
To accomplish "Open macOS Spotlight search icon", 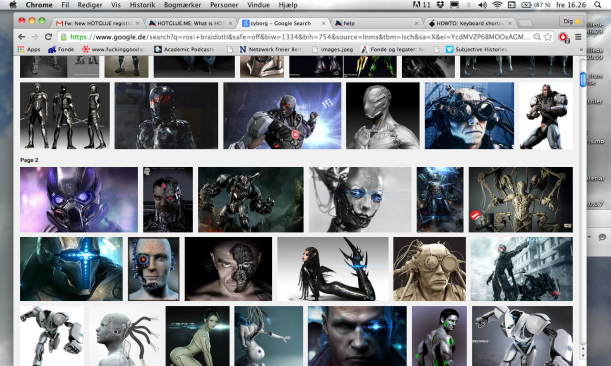I will click(x=597, y=5).
